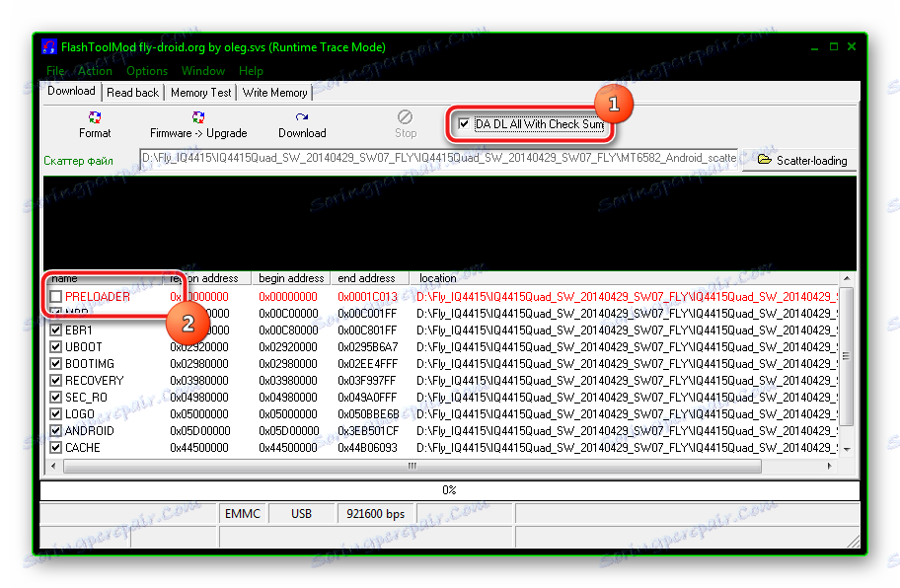Uncheck the EBR1 partition
Image resolution: width=900 pixels, height=588 pixels.
click(x=56, y=330)
